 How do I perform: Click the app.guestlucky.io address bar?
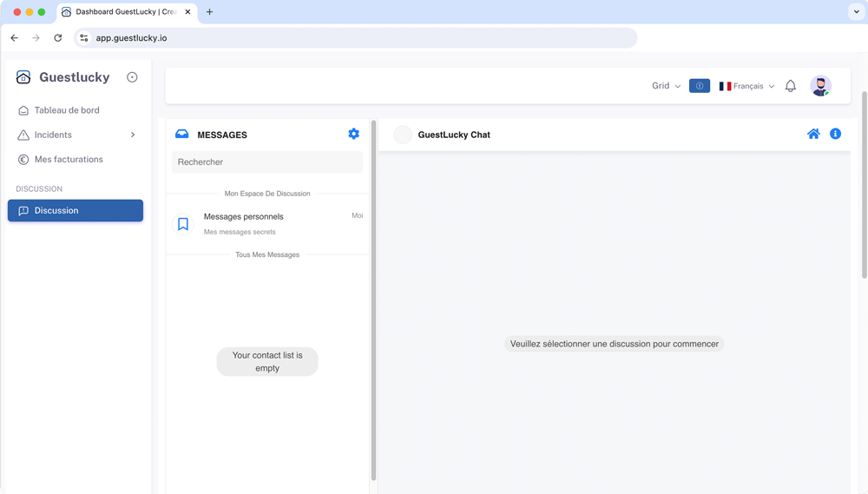pos(356,38)
